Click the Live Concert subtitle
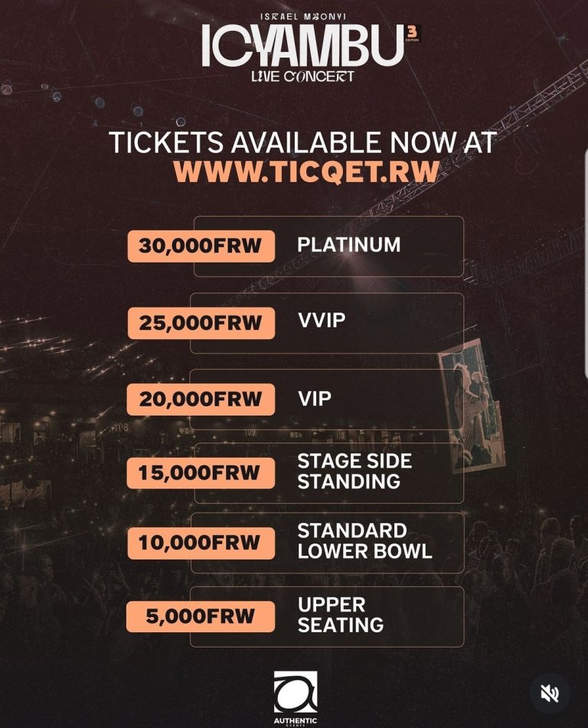Image resolution: width=588 pixels, height=728 pixels. (x=303, y=76)
